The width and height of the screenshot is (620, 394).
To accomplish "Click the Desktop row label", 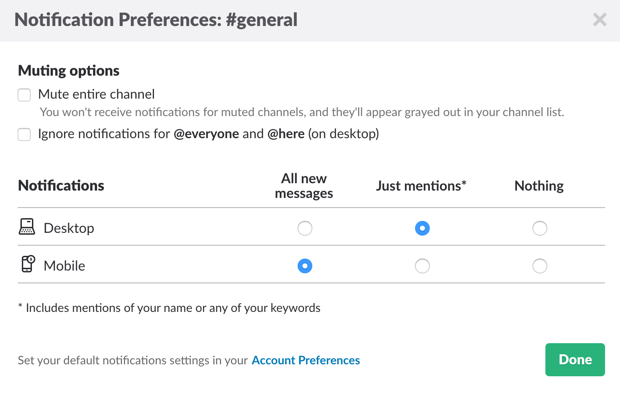I will coord(69,228).
